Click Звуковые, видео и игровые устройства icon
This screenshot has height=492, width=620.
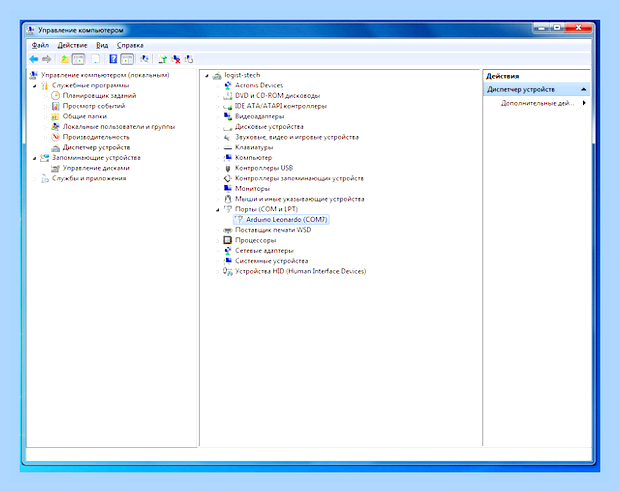point(228,137)
